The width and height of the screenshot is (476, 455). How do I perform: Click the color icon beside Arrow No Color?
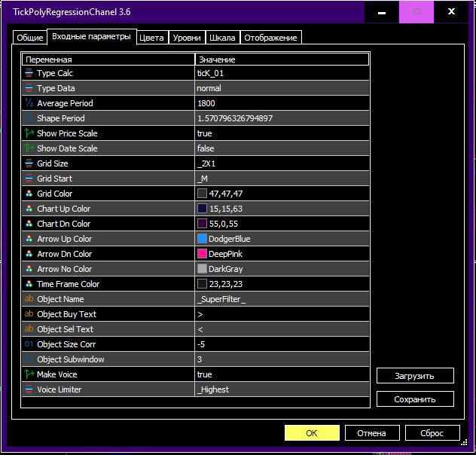click(29, 269)
